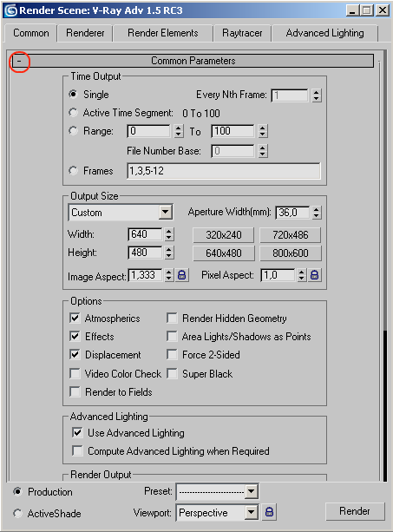Switch to Production render mode

[x=17, y=491]
